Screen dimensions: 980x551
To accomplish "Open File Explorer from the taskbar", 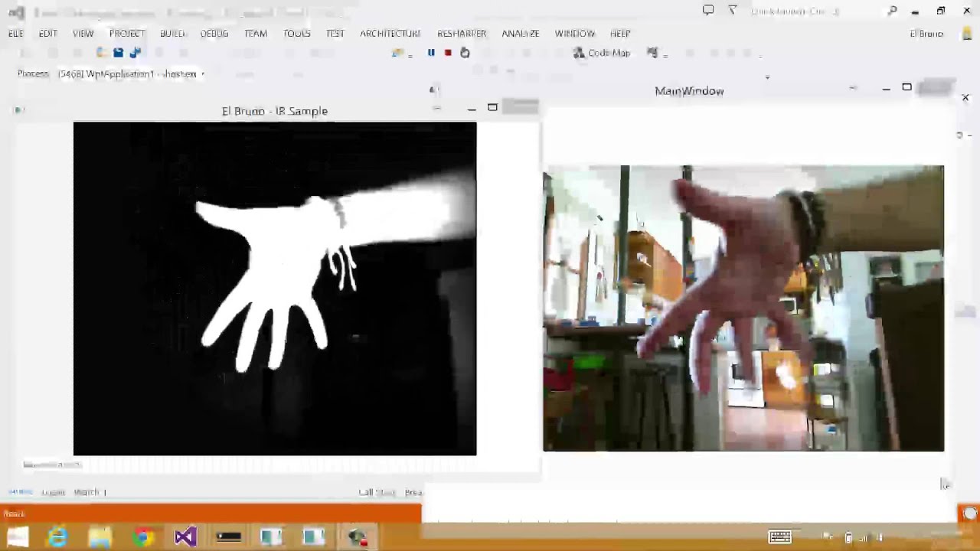I will [100, 536].
